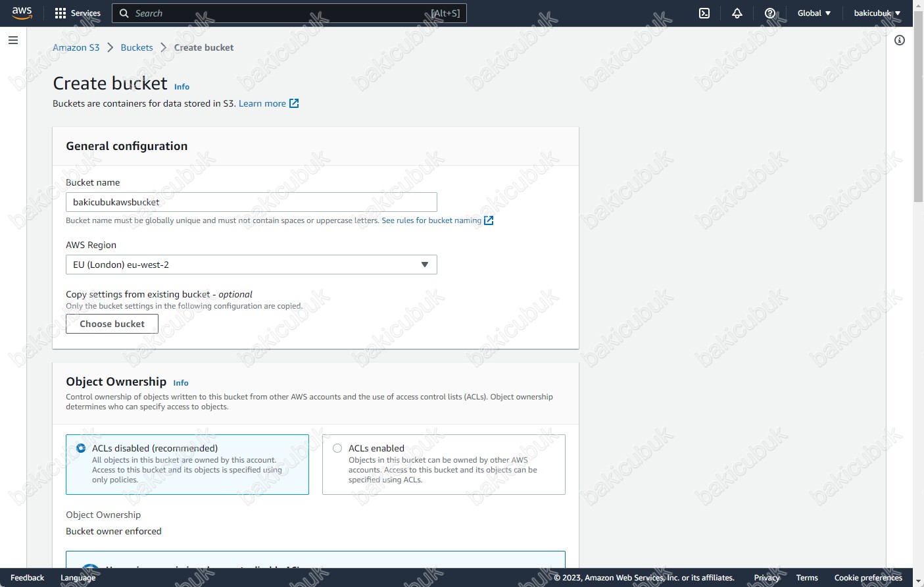The height and width of the screenshot is (587, 924).
Task: Click the search magnifier icon
Action: [x=124, y=13]
